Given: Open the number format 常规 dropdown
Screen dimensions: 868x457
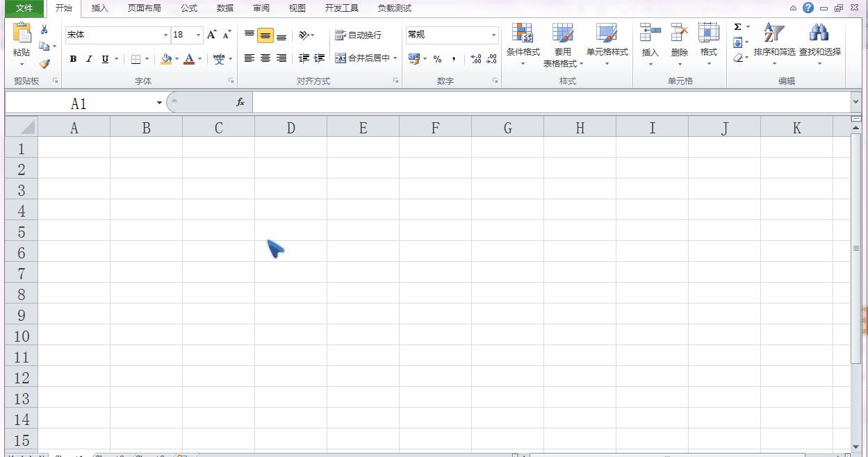Looking at the screenshot, I should pos(494,35).
